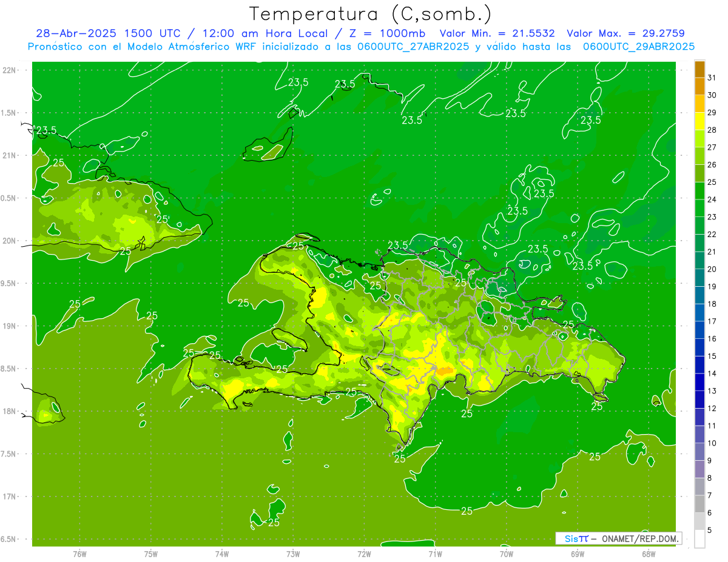Click the legend swatch between 29 and 30
Viewport: 728px width, 562px height.
[x=699, y=104]
